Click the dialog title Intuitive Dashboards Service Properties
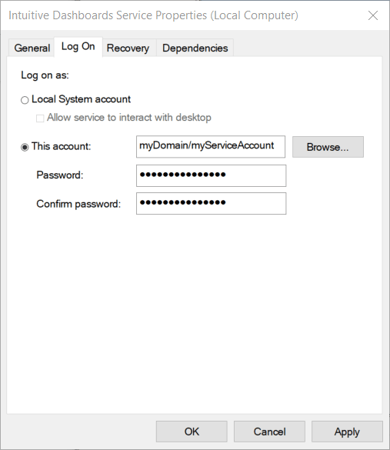The image size is (390, 450). (153, 15)
